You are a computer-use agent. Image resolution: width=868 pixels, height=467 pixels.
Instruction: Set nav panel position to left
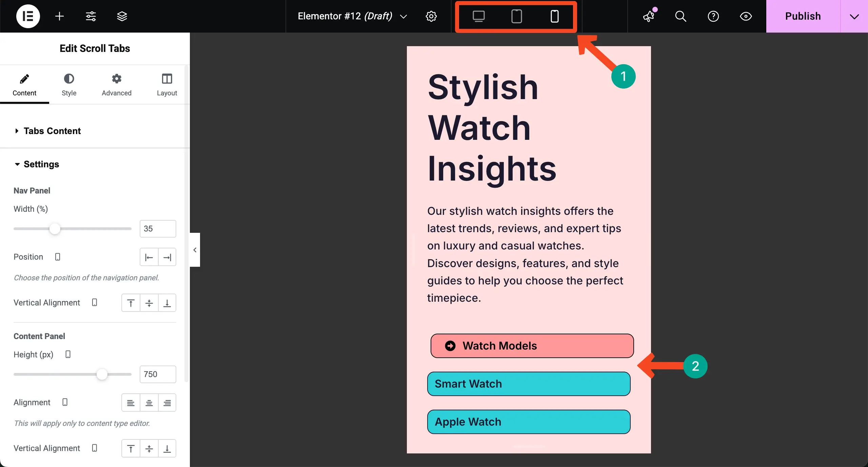coord(149,257)
